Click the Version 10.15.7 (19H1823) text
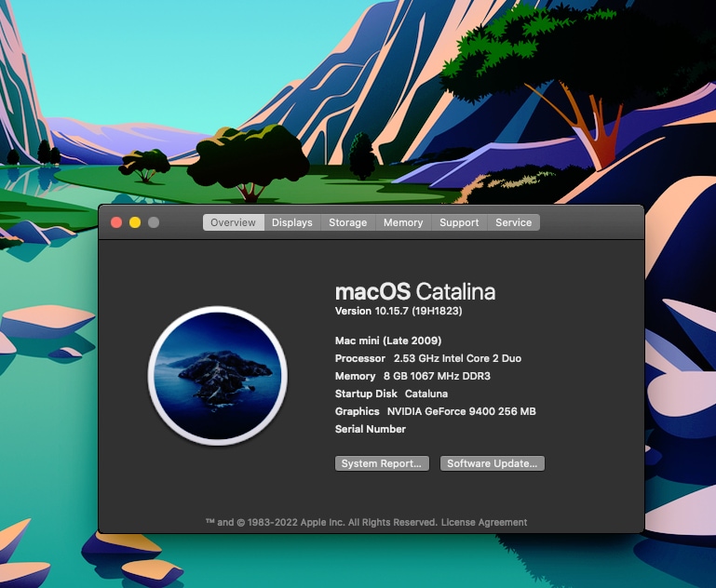Image resolution: width=716 pixels, height=588 pixels. tap(399, 311)
